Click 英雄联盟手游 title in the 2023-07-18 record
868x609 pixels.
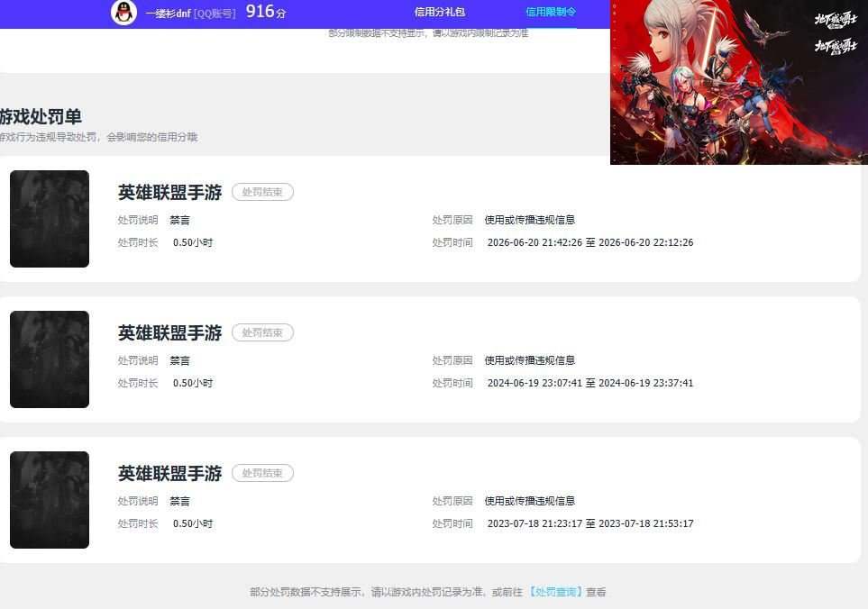point(170,474)
